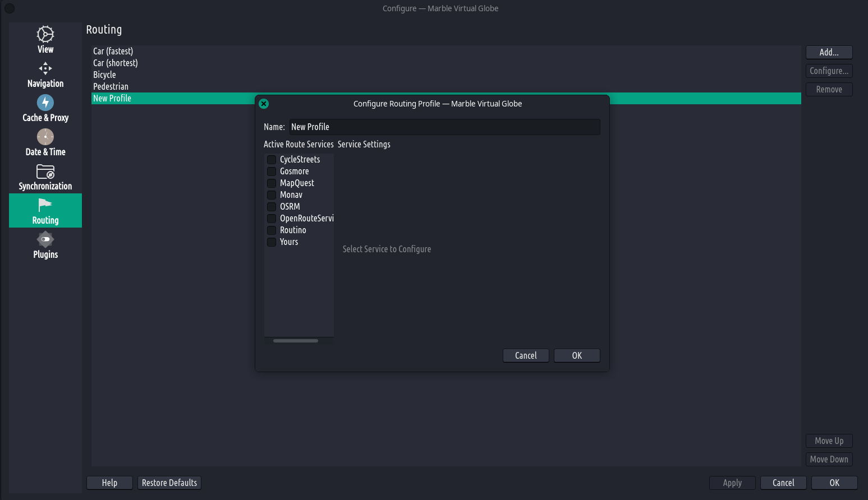This screenshot has width=868, height=500.
Task: Choose Car (fastest) profile in list
Action: point(113,51)
